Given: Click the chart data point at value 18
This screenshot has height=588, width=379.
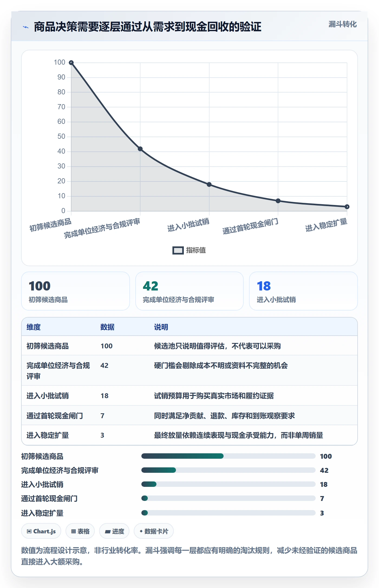Looking at the screenshot, I should click(209, 184).
